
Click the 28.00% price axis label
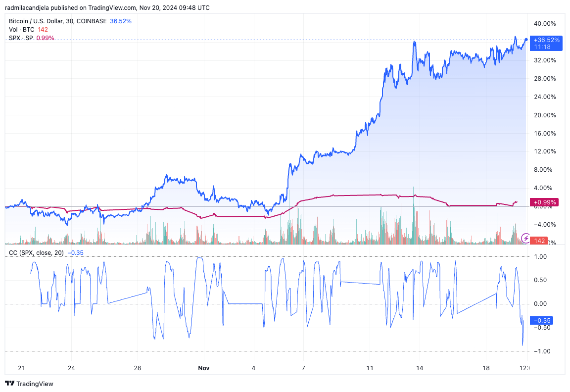pyautogui.click(x=545, y=79)
